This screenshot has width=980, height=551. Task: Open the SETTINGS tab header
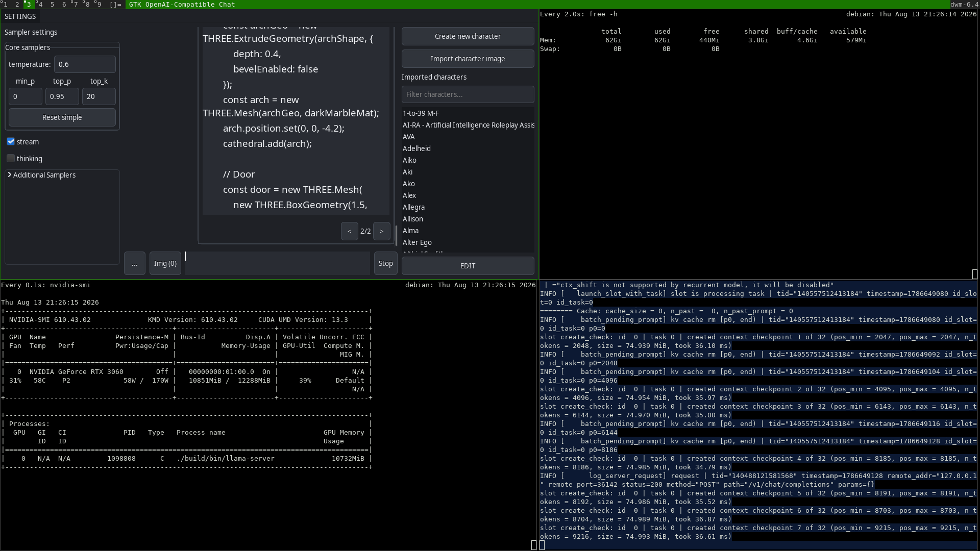(20, 16)
